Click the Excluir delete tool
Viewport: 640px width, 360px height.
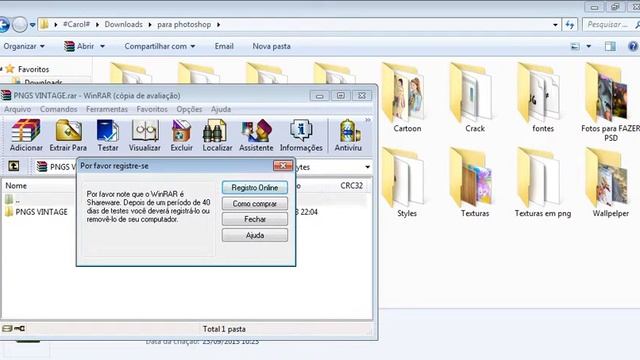[x=181, y=136]
